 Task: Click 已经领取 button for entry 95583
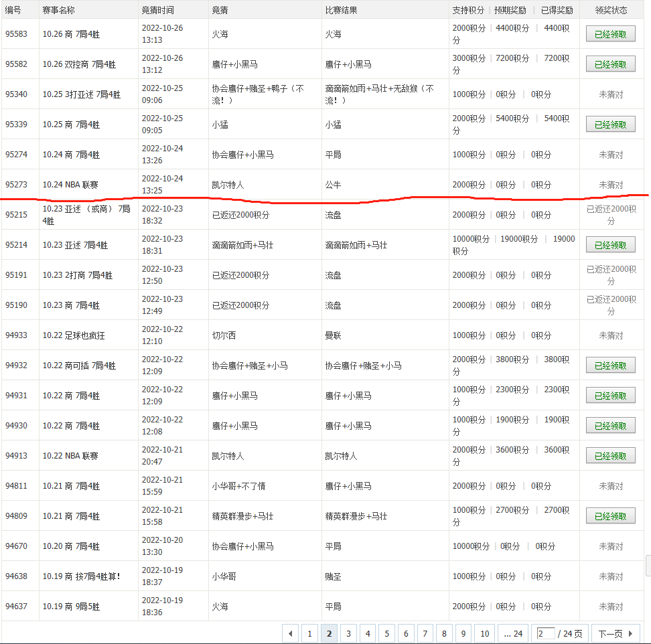point(610,34)
